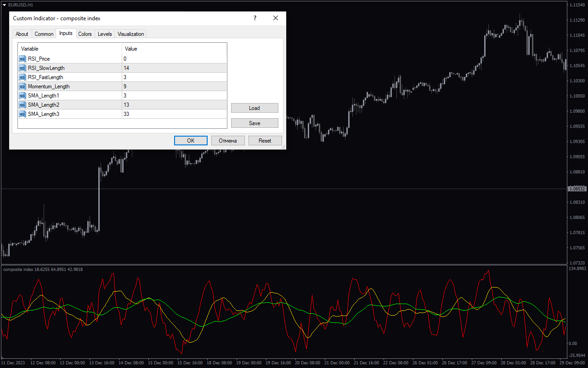Click the RSI_FastLength variable name

pos(45,77)
